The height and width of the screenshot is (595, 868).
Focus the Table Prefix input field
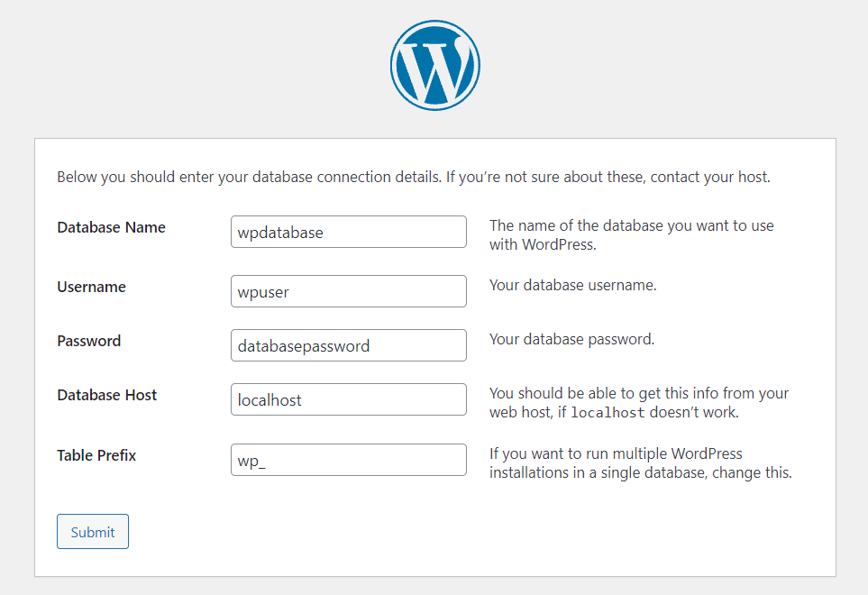click(x=348, y=460)
